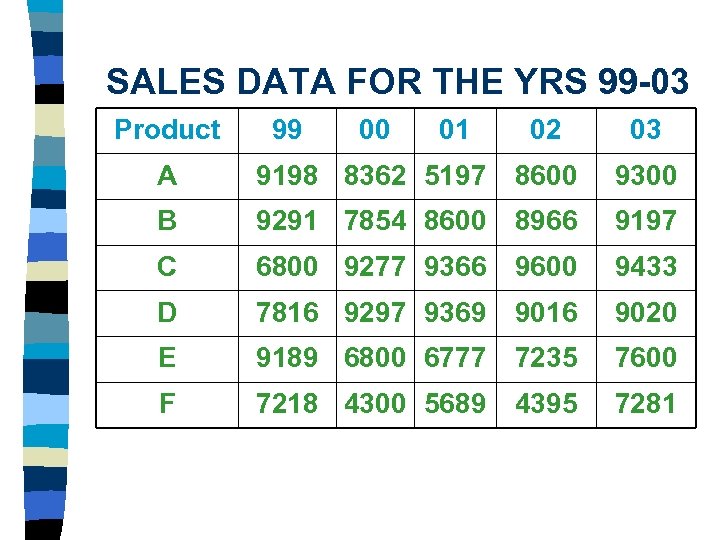Click the 9198 cell for Product A
720x540 pixels.
[x=286, y=176]
